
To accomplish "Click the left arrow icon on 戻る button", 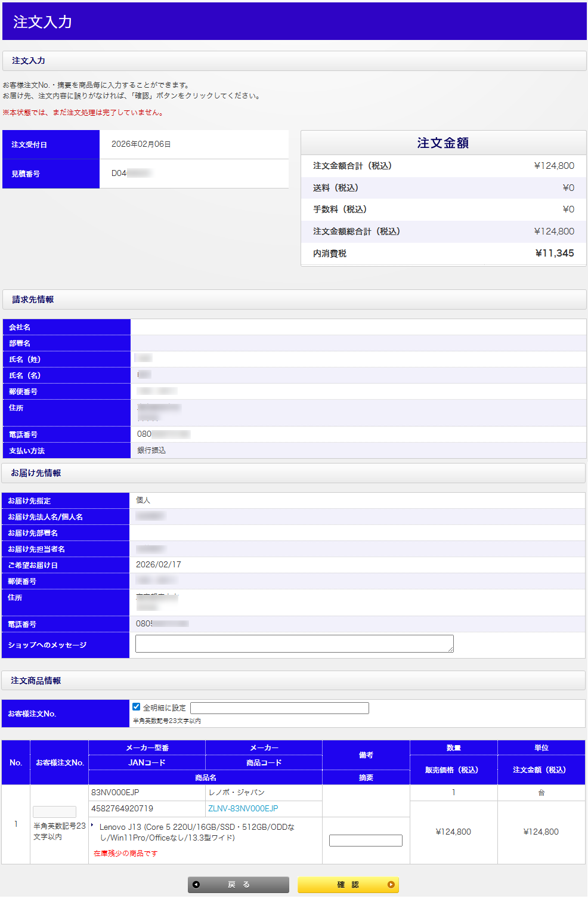I will coord(196,885).
